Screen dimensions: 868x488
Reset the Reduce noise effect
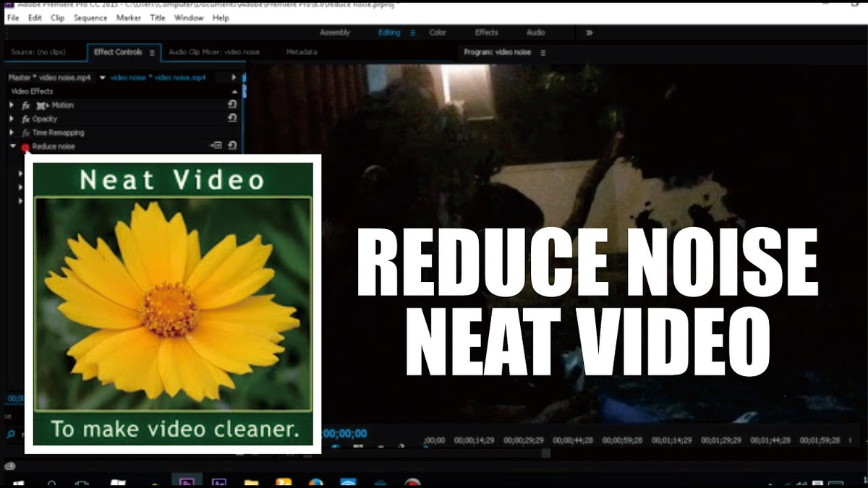(232, 145)
